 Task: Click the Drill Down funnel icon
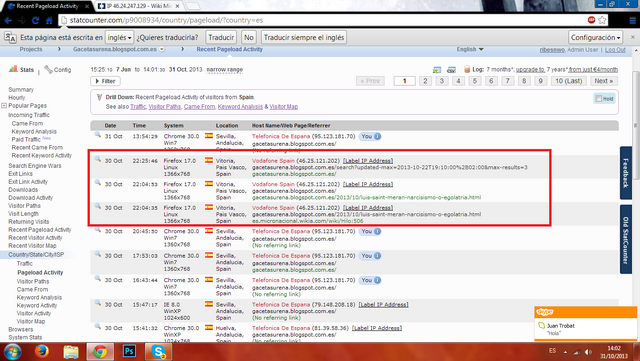[x=99, y=97]
